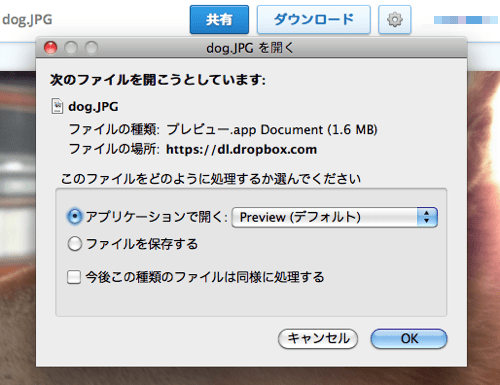The height and width of the screenshot is (385, 500).
Task: Click bold dog.JPG filename in dialog
Action: tap(93, 107)
